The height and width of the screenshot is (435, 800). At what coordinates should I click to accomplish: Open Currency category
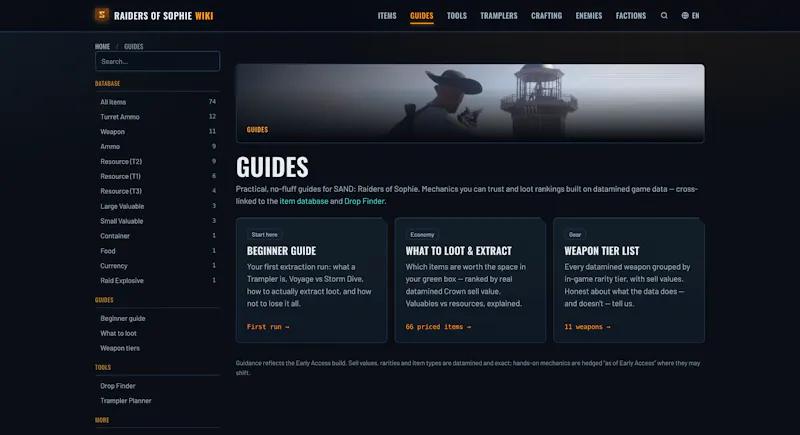[158, 265]
